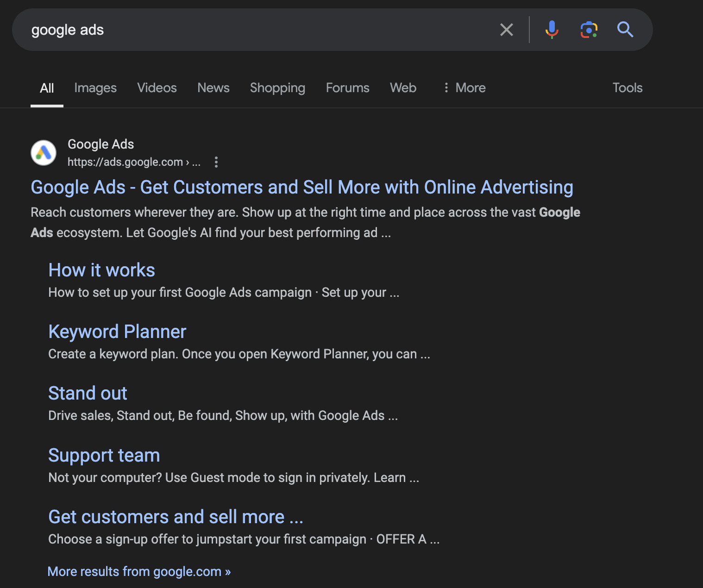Click 'More results from google.com »'

[139, 572]
